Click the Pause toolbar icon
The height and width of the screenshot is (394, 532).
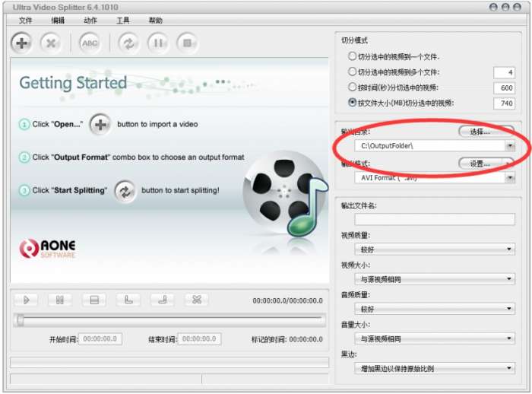pyautogui.click(x=158, y=43)
